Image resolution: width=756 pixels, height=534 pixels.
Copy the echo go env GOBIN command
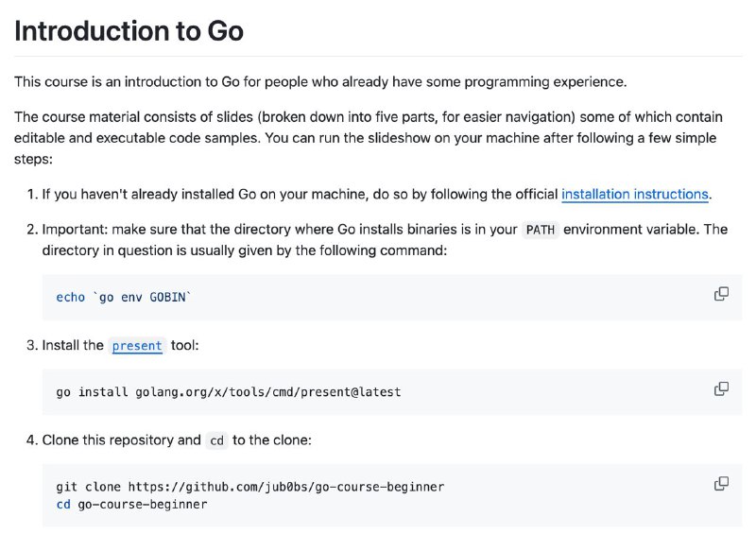(x=721, y=294)
